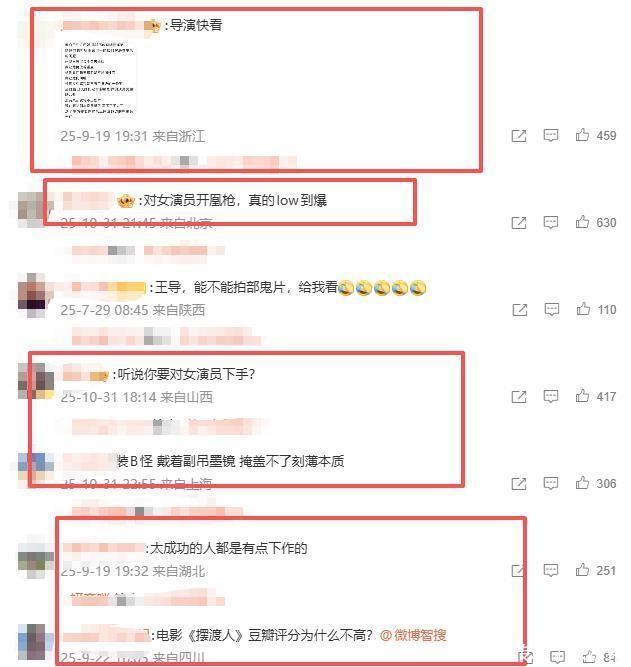Like the 王导 ghost film comment
The width and height of the screenshot is (631, 667).
point(583,309)
